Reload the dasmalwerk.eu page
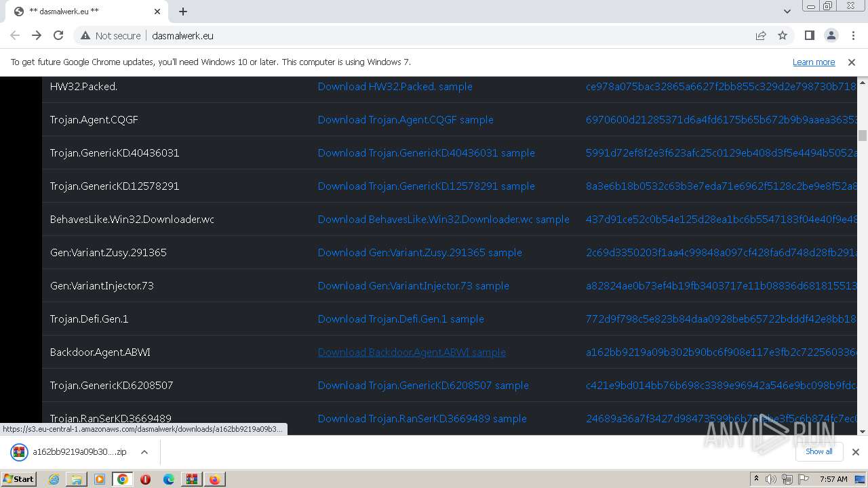Viewport: 868px width, 488px height. coord(58,35)
